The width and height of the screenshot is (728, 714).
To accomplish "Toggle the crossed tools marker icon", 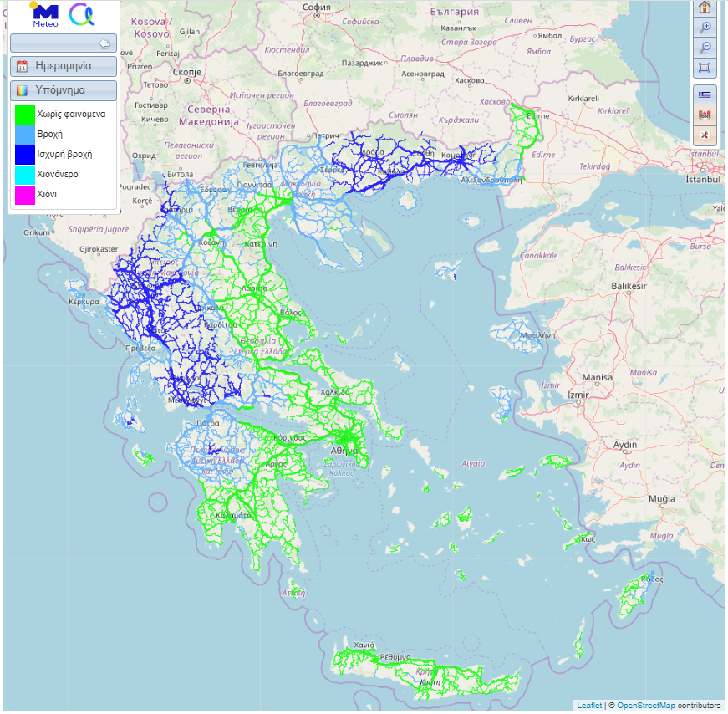I will [x=705, y=135].
